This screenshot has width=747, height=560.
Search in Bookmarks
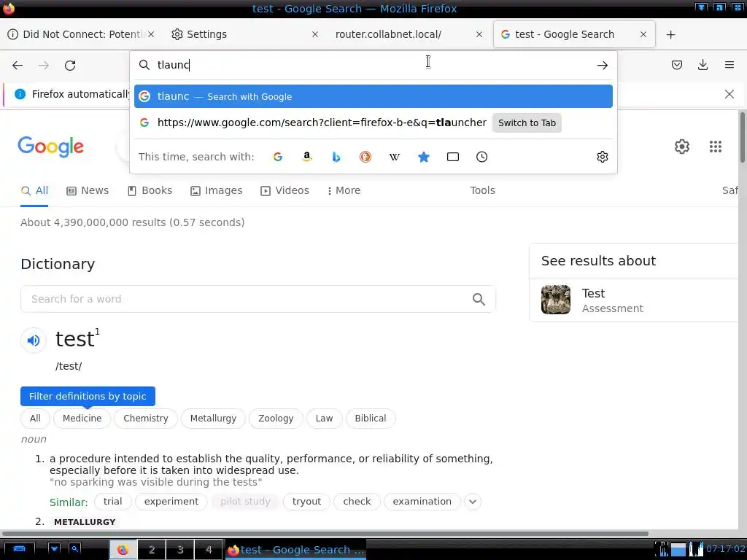click(424, 157)
